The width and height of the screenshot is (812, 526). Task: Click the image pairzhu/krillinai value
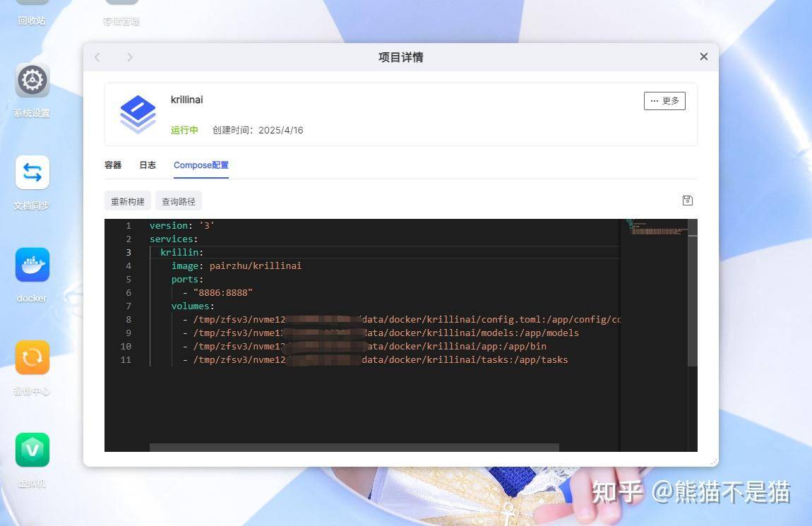click(x=256, y=265)
